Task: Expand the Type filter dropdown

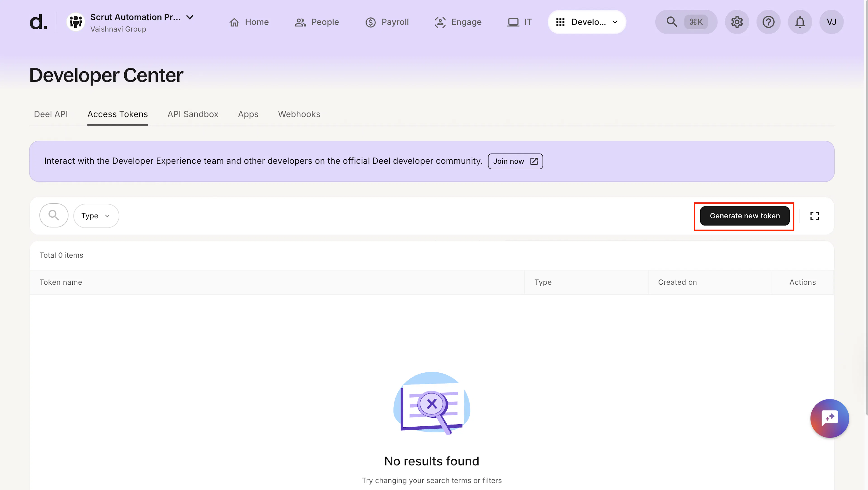Action: [x=96, y=216]
